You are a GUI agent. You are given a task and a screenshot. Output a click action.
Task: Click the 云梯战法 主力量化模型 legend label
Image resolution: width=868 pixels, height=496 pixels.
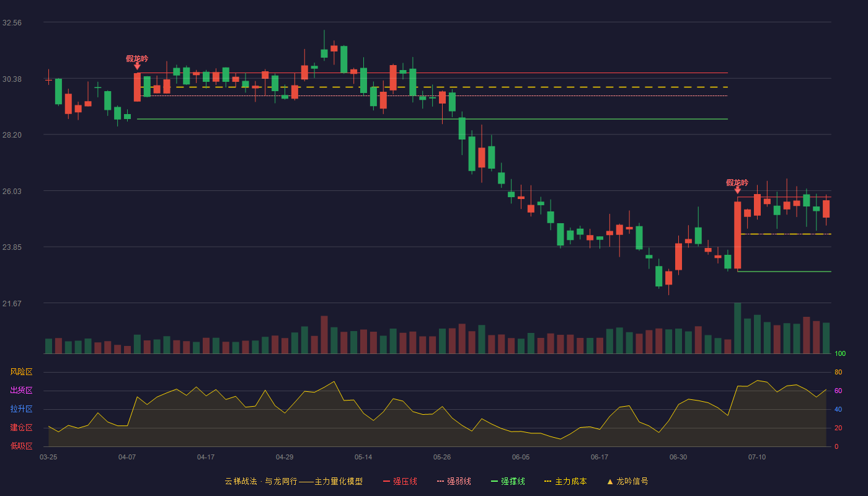[293, 481]
